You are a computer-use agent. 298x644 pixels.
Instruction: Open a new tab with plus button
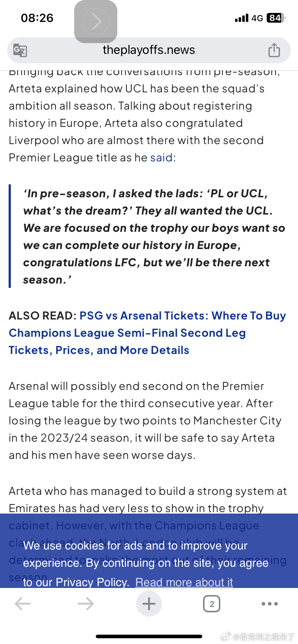149,604
